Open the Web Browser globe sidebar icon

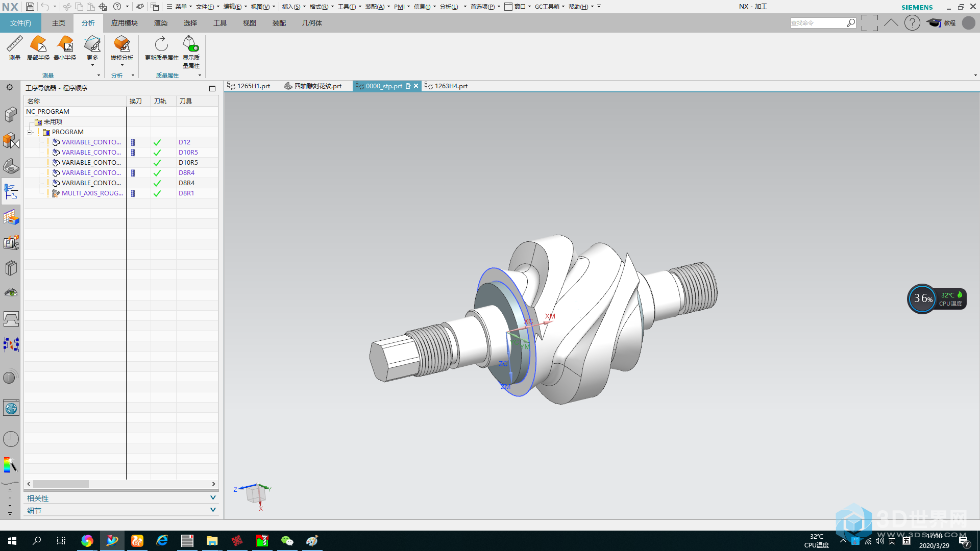11,408
